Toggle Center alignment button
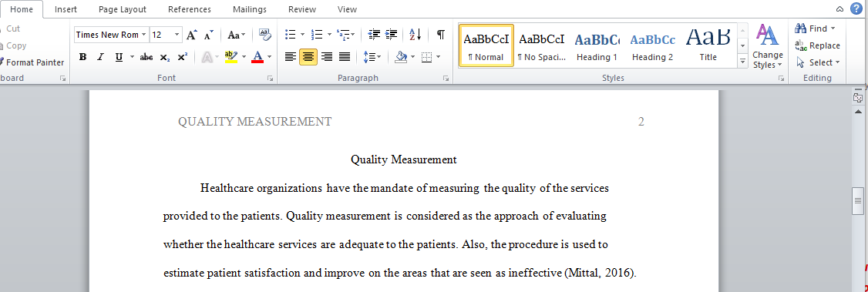The width and height of the screenshot is (868, 292). (308, 57)
